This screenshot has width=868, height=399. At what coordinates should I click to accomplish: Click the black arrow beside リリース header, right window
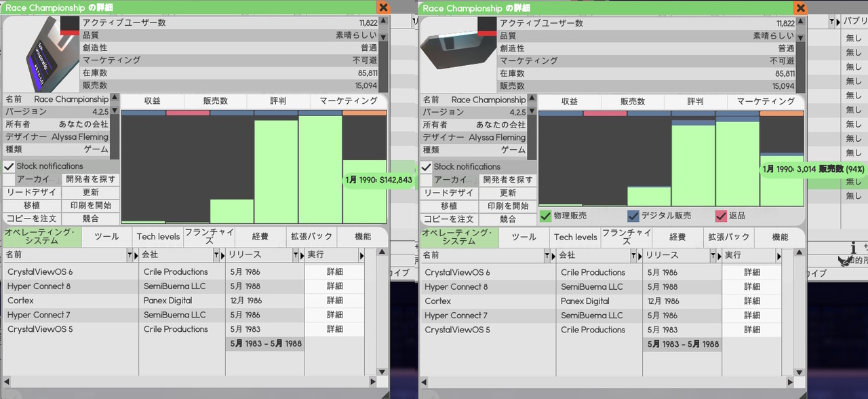coord(719,255)
